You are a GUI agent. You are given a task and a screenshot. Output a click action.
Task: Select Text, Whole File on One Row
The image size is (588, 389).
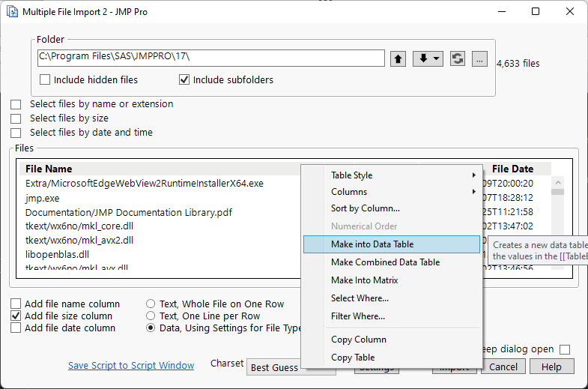(151, 304)
